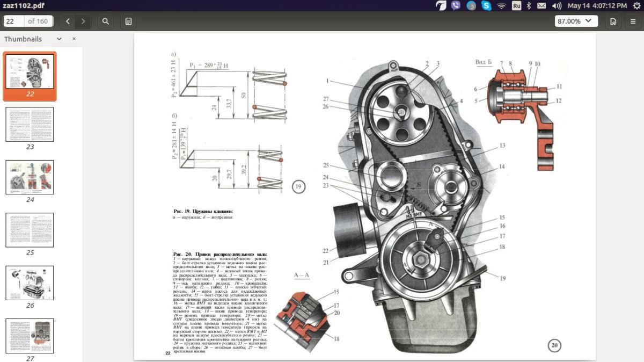The image size is (644, 362).
Task: Open the Ru keyboard layout menu
Action: click(x=516, y=6)
